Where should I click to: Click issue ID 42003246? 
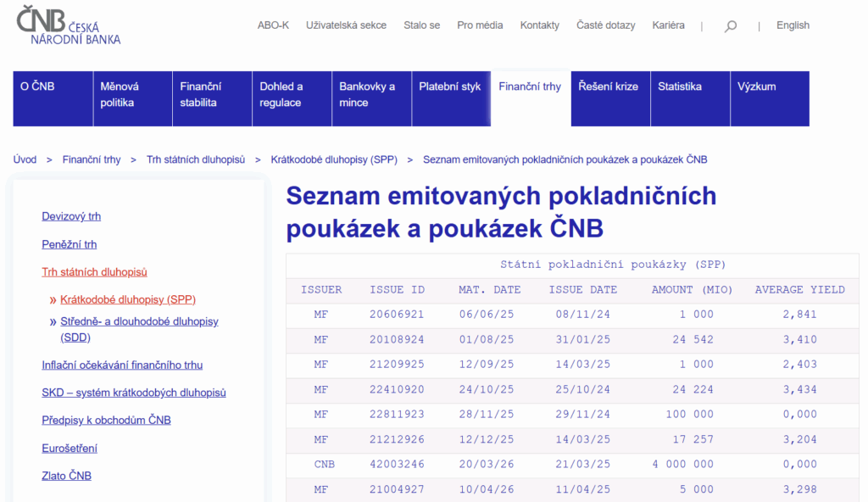(x=397, y=465)
